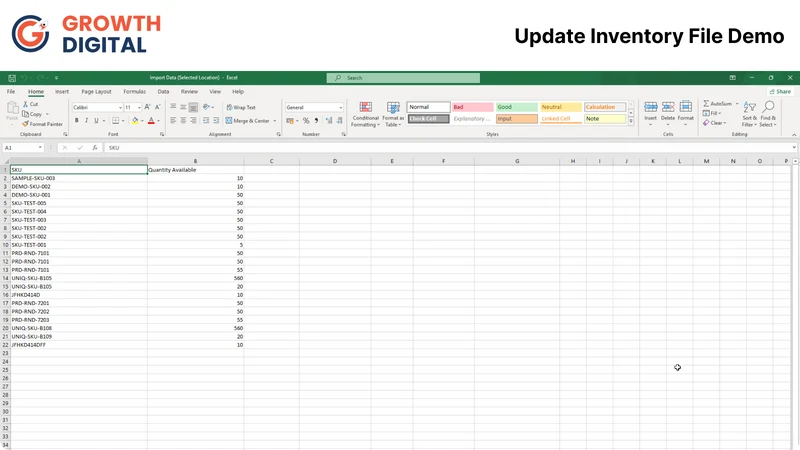The height and width of the screenshot is (450, 800).
Task: Save the workbook from the quick access toolbar
Action: click(12, 78)
